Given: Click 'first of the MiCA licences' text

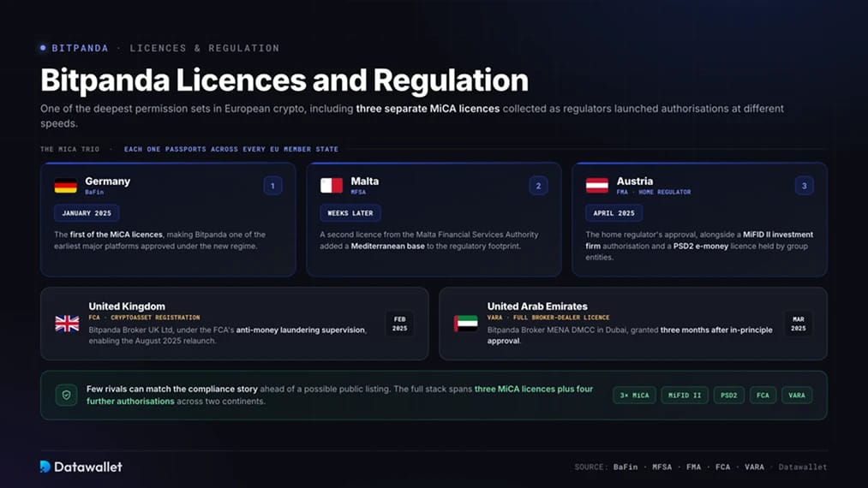Looking at the screenshot, I should (117, 235).
